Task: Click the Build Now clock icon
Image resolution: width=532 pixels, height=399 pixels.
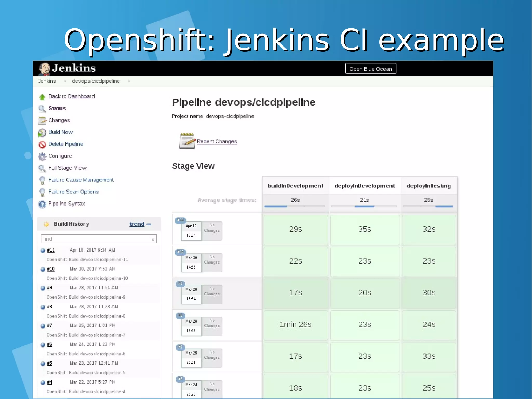Action: point(42,133)
